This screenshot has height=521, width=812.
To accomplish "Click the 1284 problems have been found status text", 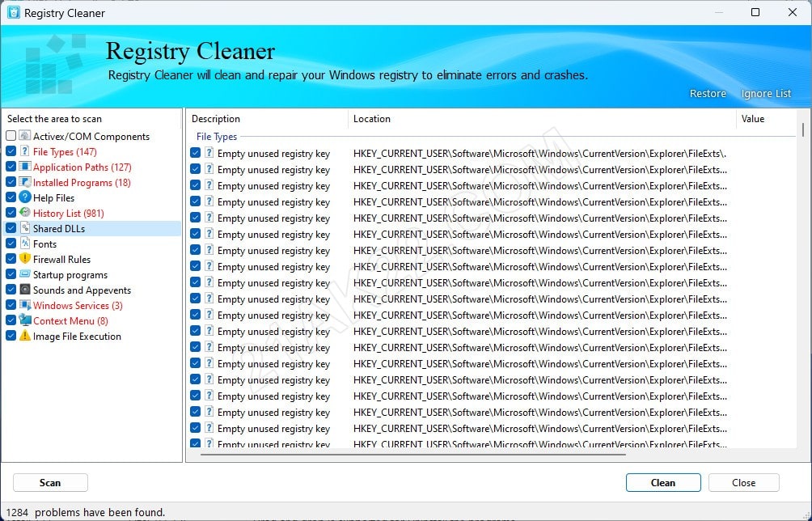I will pyautogui.click(x=86, y=513).
